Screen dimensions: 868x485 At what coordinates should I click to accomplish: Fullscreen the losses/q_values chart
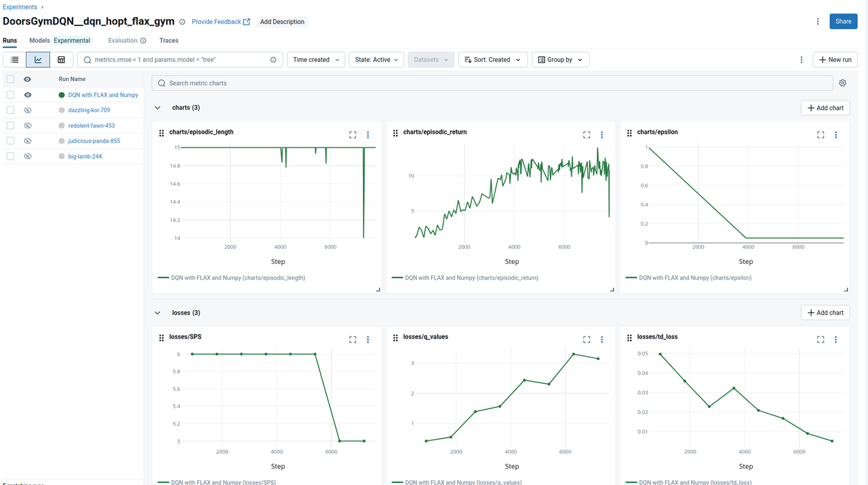click(x=587, y=339)
